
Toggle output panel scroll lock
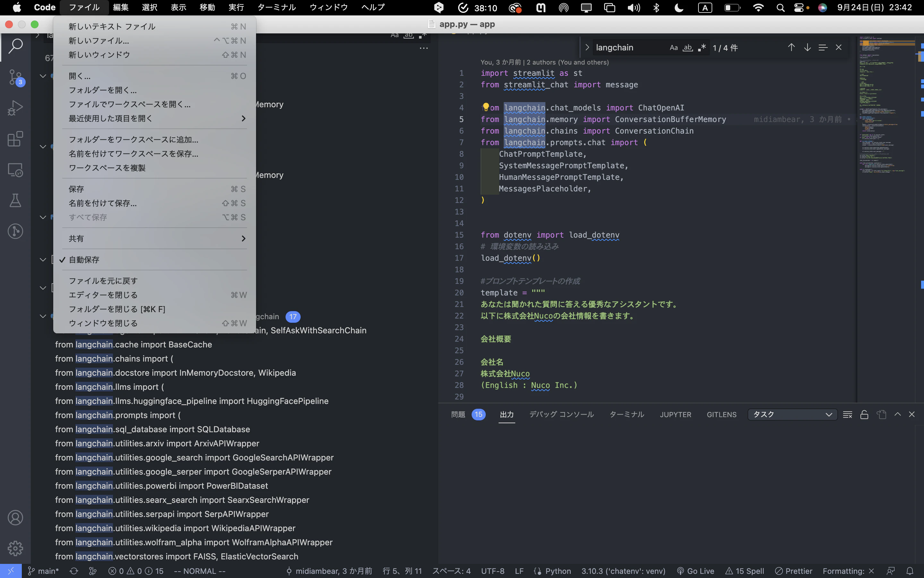pyautogui.click(x=864, y=415)
